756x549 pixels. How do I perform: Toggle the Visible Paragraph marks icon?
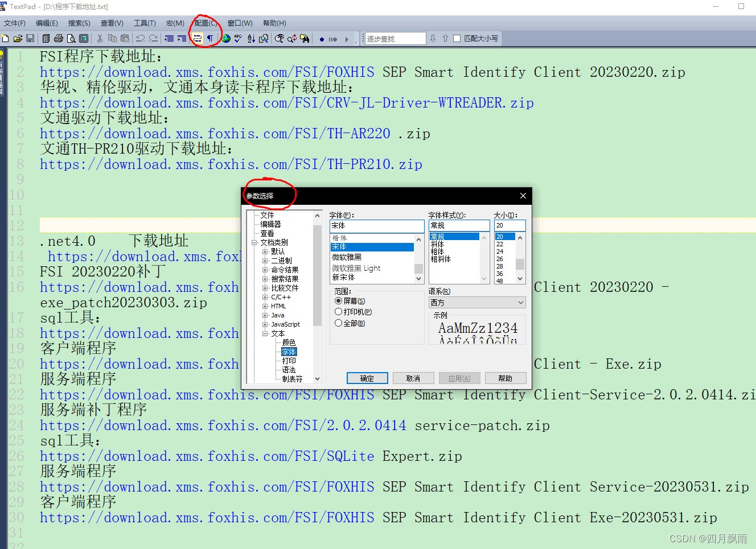210,39
